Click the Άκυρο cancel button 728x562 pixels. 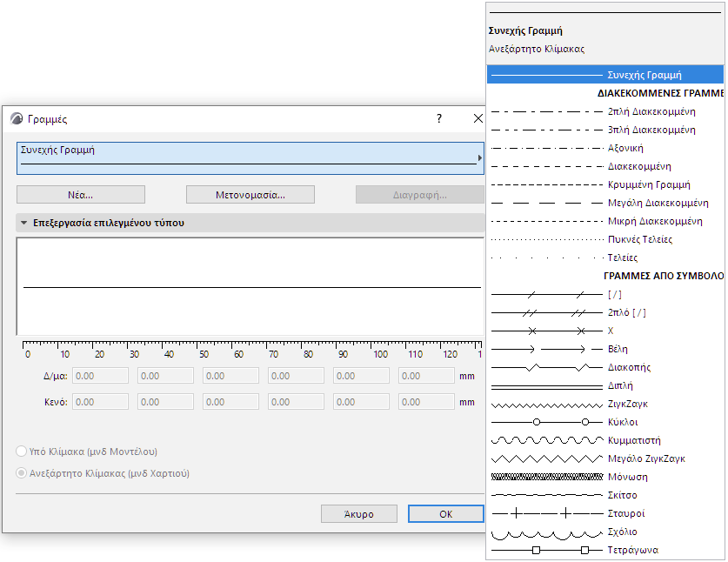tap(359, 513)
